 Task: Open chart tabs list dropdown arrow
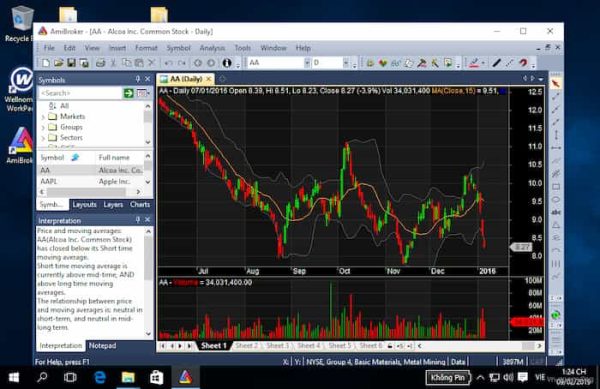tap(541, 79)
